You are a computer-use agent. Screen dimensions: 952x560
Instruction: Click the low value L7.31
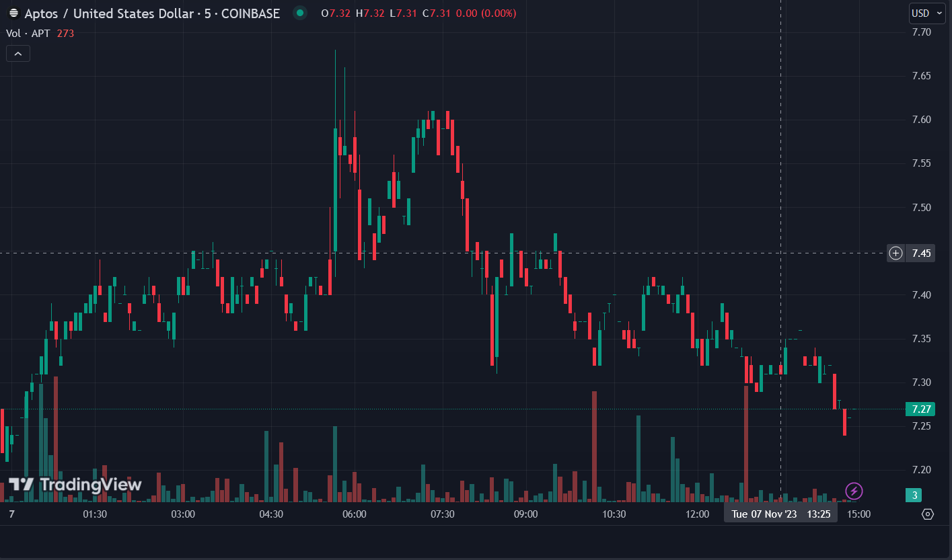[x=403, y=13]
